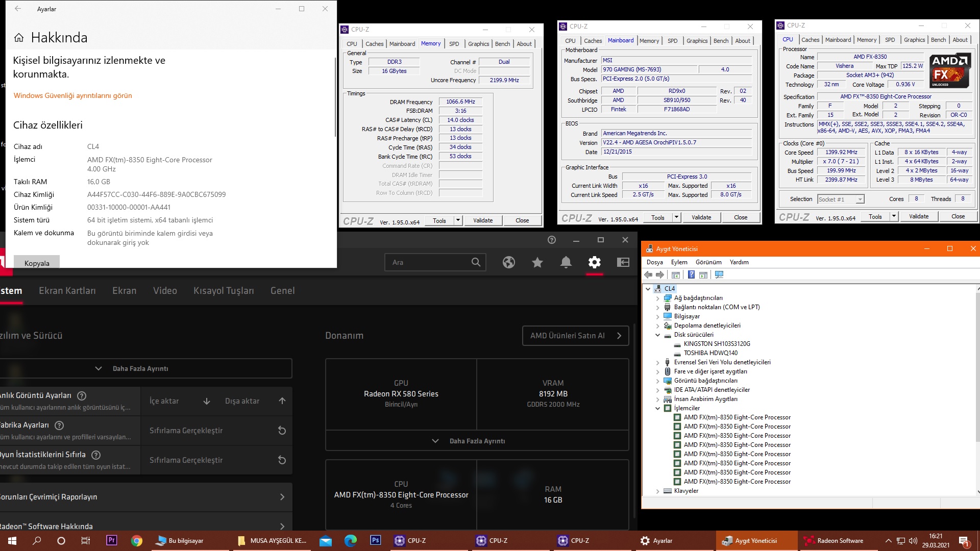Open Cortana circle on taskbar
The image size is (980, 551).
pyautogui.click(x=61, y=541)
